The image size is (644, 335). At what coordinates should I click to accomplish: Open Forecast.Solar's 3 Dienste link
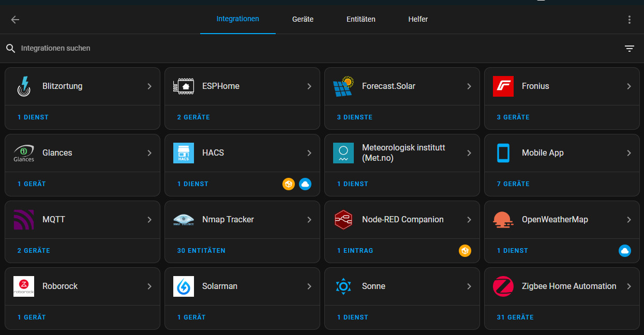[355, 117]
